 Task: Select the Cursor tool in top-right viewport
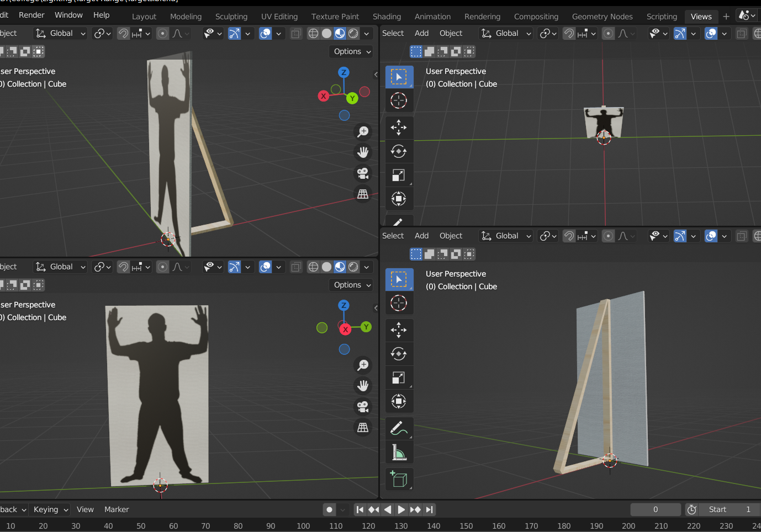click(x=399, y=100)
